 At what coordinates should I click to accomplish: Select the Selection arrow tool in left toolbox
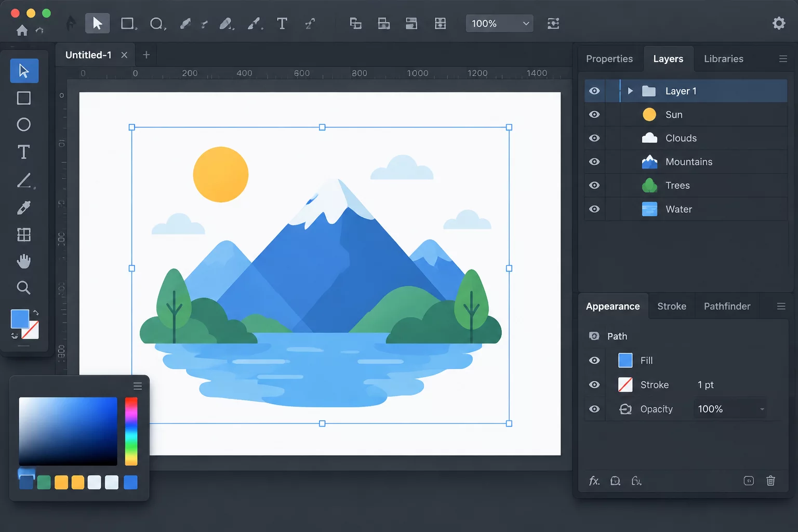(24, 71)
